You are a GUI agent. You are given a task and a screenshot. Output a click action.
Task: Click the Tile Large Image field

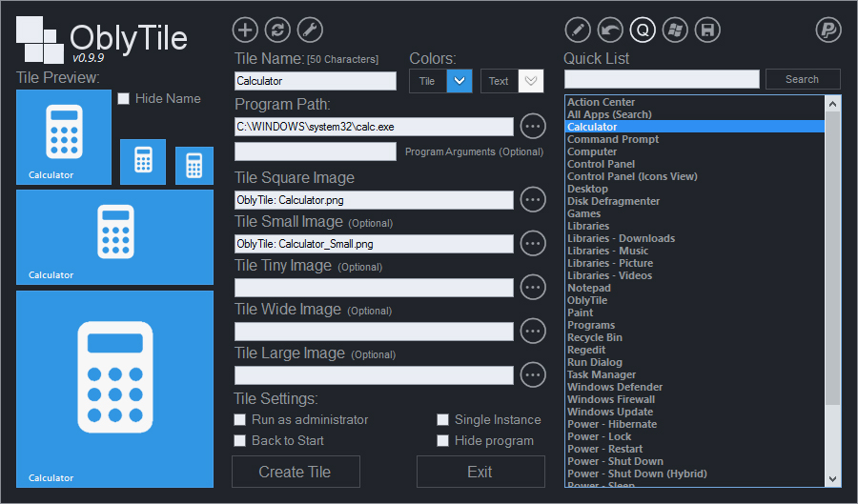pos(374,375)
